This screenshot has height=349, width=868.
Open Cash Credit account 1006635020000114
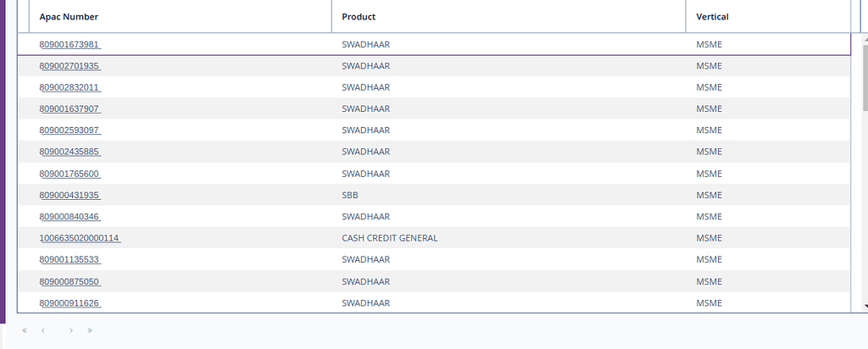[80, 238]
